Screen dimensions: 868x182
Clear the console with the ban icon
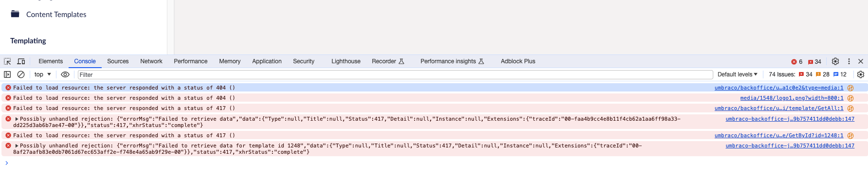[x=21, y=74]
